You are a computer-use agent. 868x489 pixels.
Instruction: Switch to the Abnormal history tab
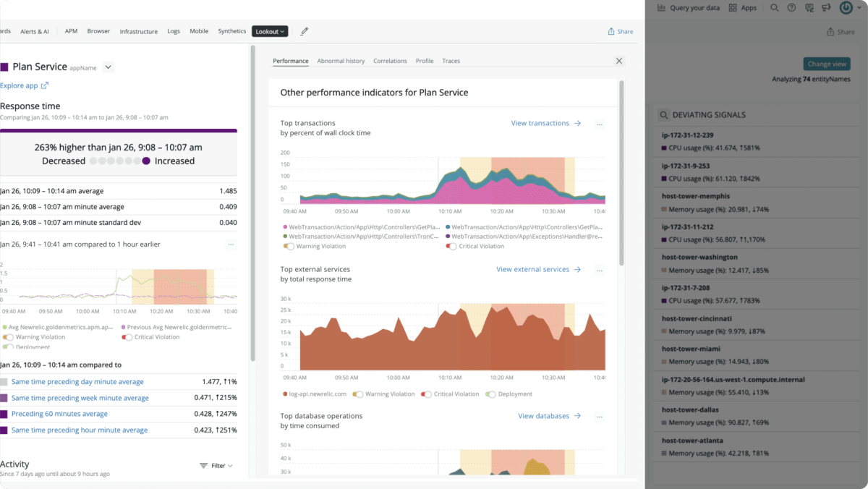[341, 61]
